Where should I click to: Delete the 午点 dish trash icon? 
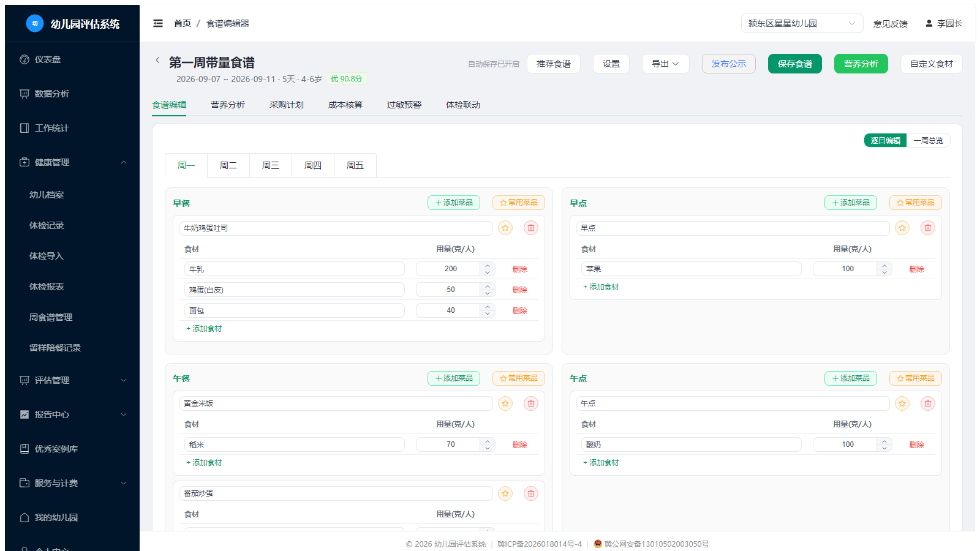point(928,403)
